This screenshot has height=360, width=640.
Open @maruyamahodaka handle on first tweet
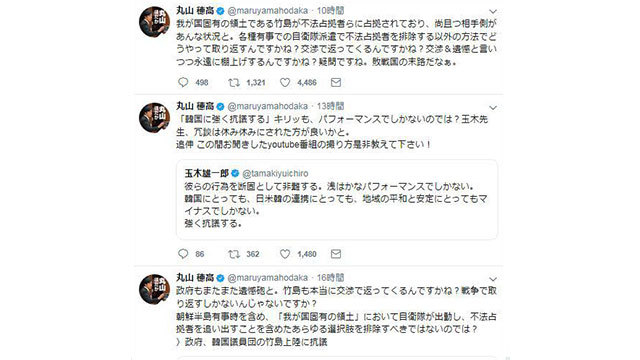pyautogui.click(x=267, y=11)
